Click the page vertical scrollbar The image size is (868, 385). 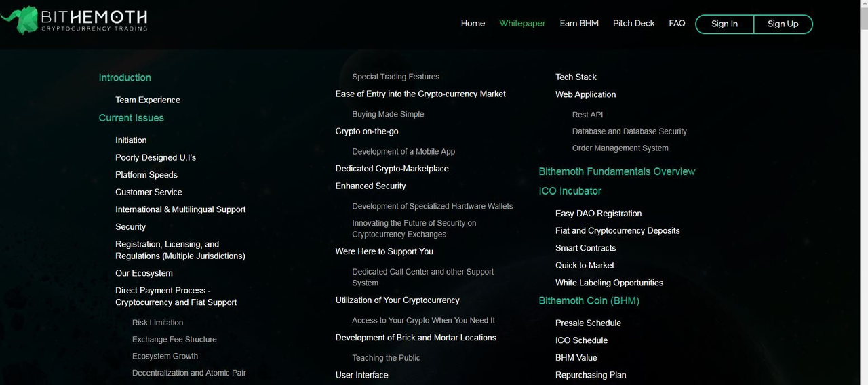863,192
